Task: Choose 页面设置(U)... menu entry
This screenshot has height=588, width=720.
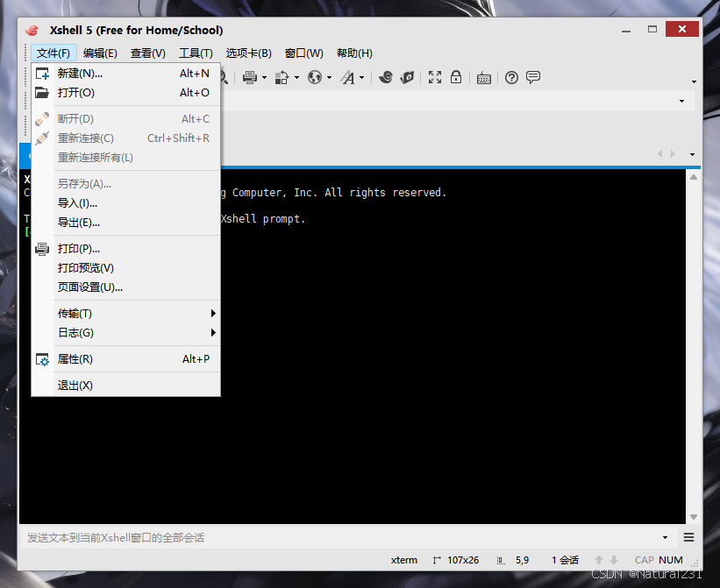Action: (x=125, y=287)
